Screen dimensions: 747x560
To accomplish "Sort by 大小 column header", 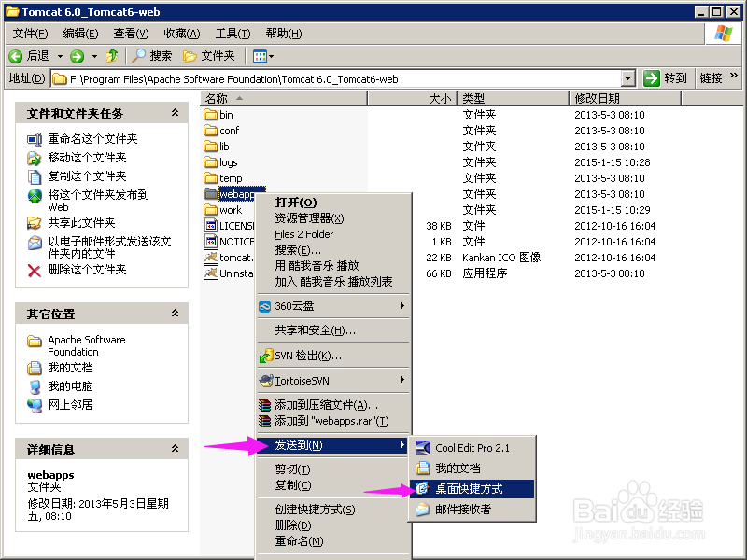I will [413, 99].
